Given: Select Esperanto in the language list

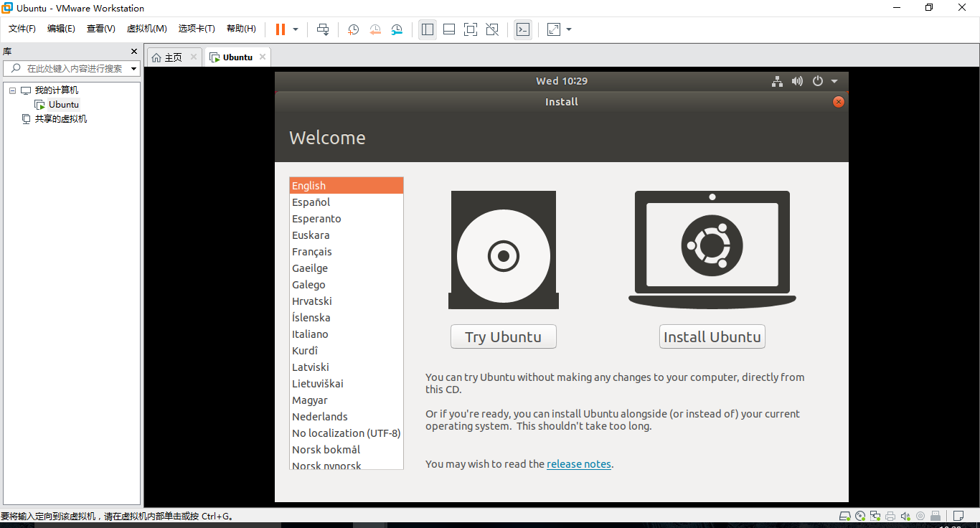Looking at the screenshot, I should [347, 219].
